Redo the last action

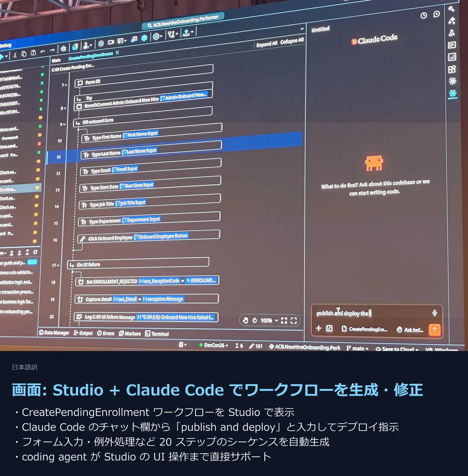point(52,50)
